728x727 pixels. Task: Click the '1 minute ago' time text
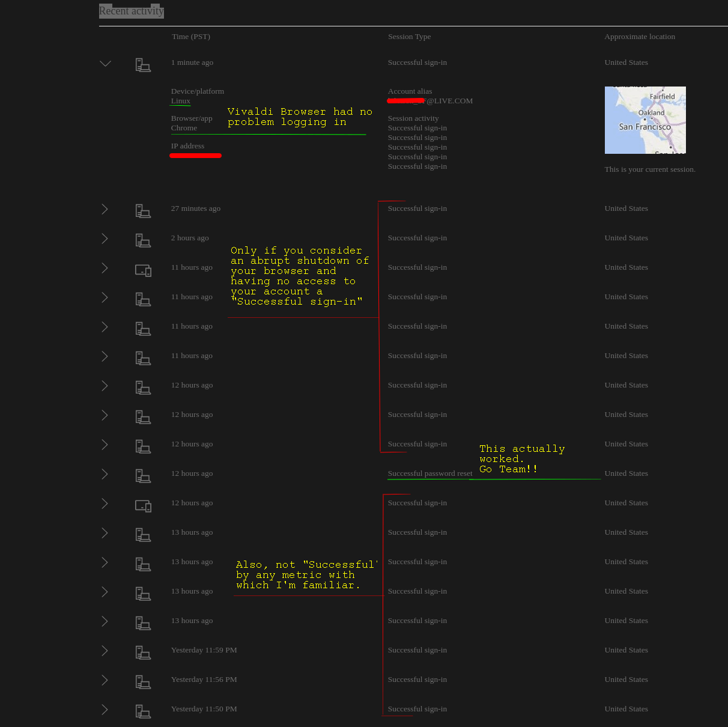192,62
